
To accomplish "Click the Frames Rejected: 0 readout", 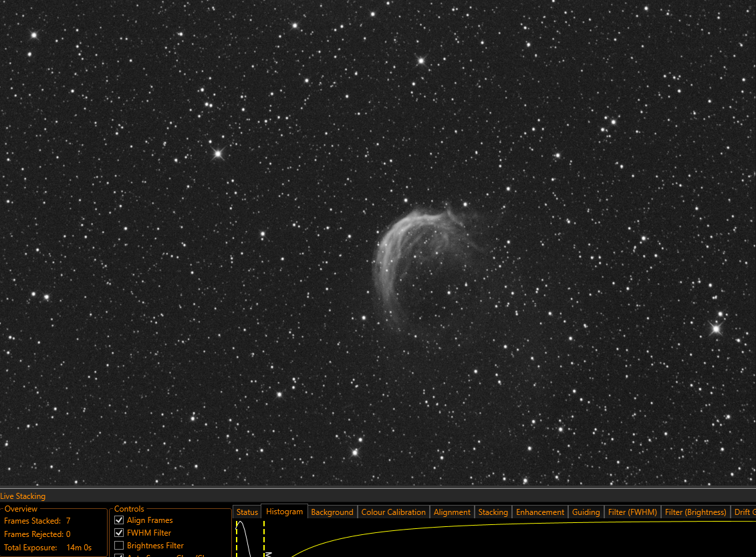I will (x=37, y=534).
